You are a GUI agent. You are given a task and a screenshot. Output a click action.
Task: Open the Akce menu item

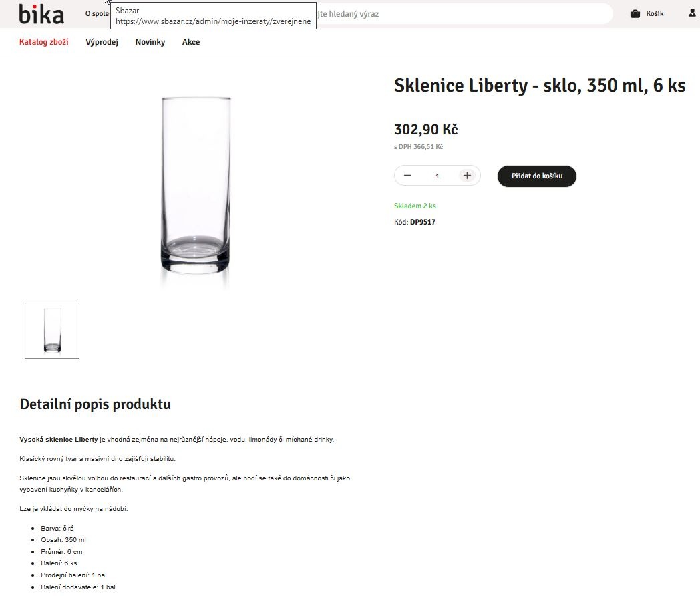pyautogui.click(x=191, y=42)
